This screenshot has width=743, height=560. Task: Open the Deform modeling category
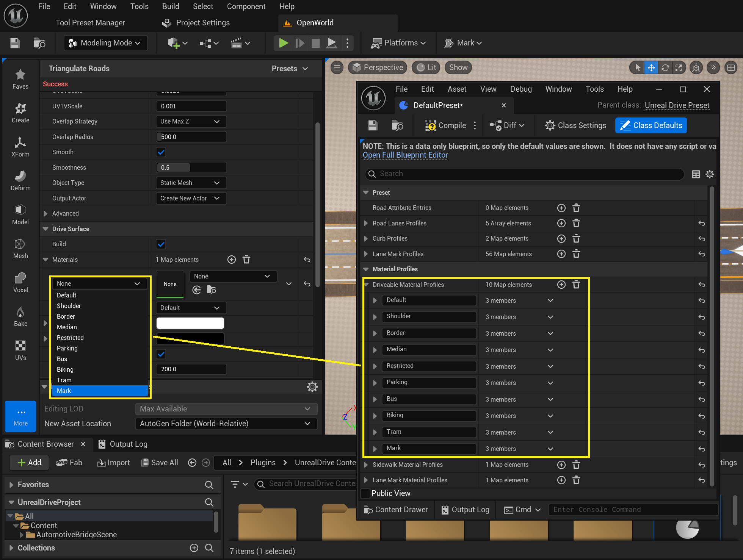[x=20, y=181]
